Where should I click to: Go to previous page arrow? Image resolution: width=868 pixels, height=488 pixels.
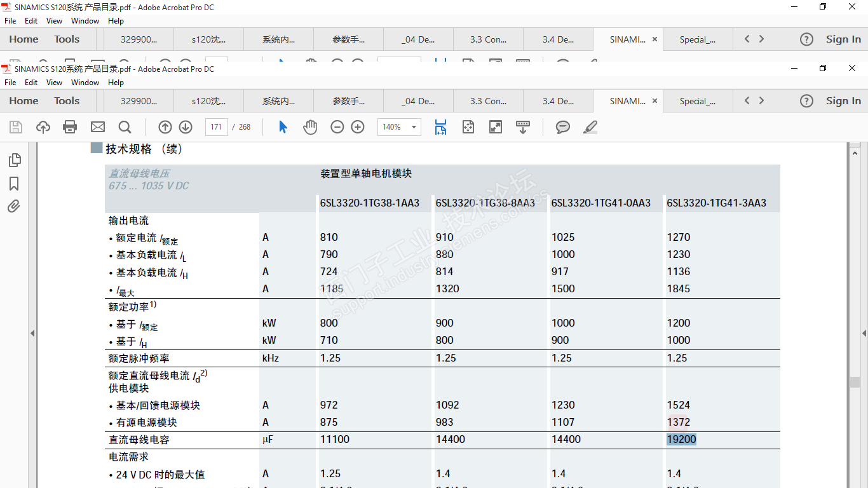click(x=165, y=127)
